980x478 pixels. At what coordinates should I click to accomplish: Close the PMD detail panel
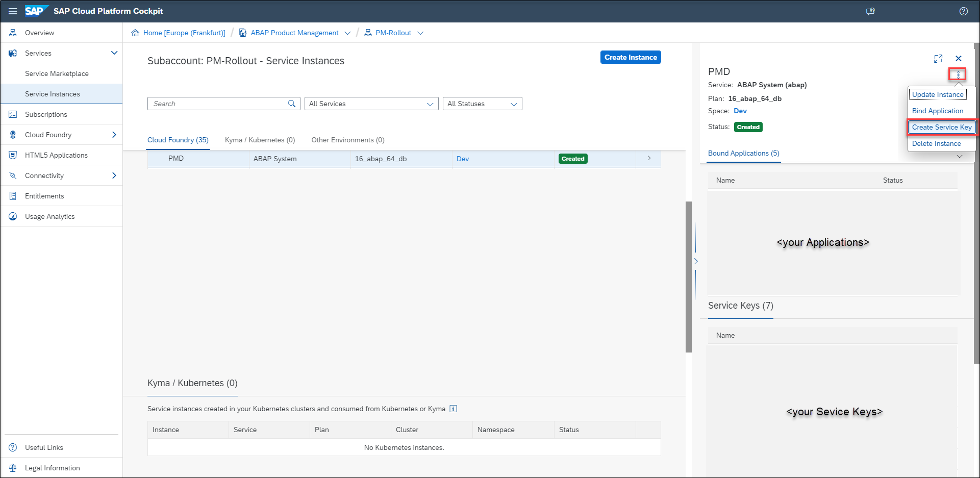(959, 59)
